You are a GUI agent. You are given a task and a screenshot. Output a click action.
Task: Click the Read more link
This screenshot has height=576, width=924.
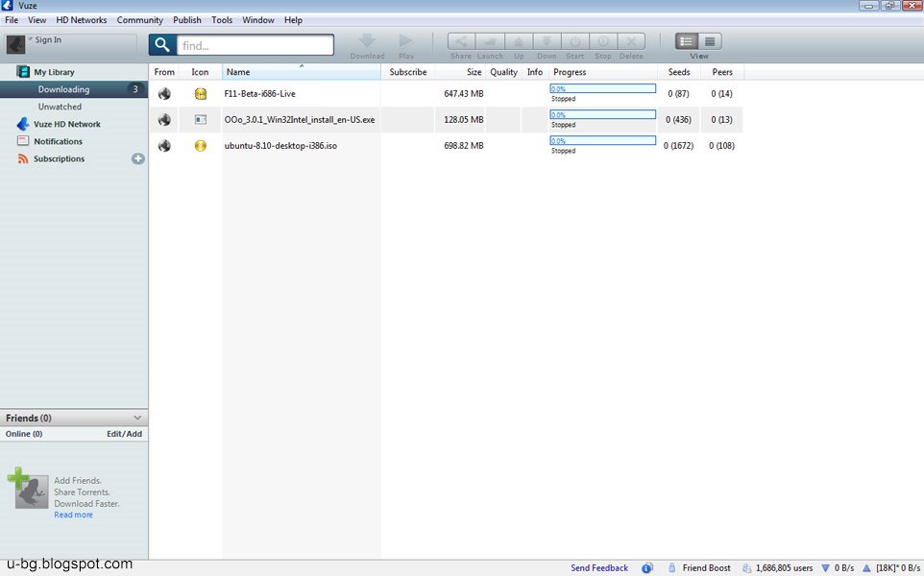click(73, 515)
